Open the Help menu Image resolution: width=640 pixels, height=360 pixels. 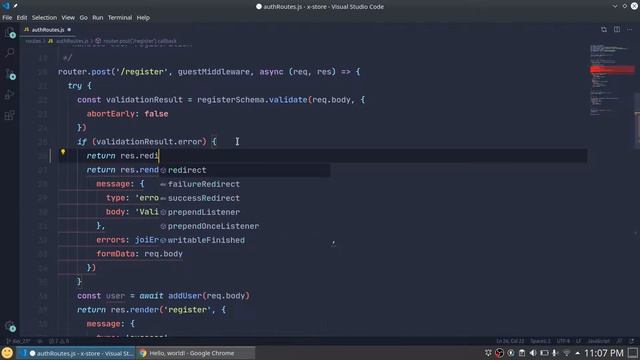tap(143, 18)
